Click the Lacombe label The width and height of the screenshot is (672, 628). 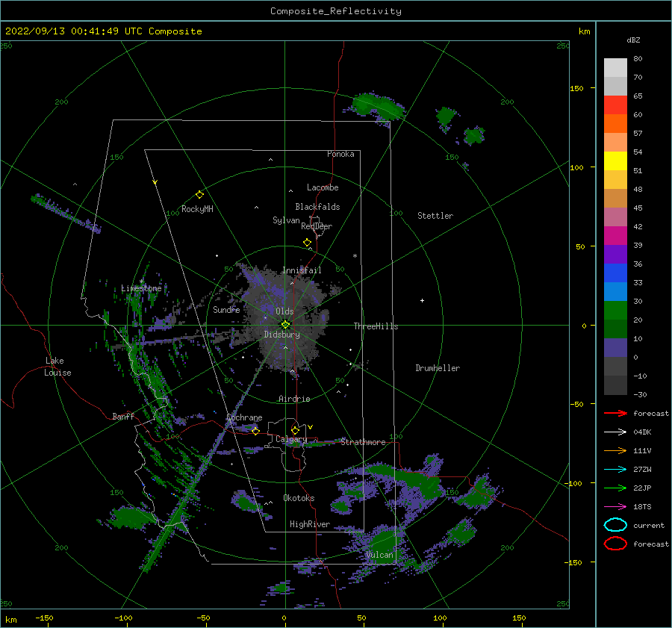323,187
